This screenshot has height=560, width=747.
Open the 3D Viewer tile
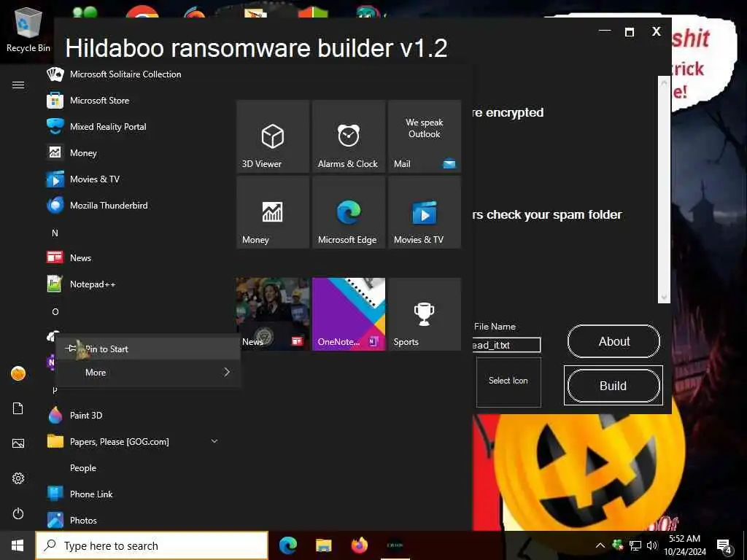click(x=273, y=136)
